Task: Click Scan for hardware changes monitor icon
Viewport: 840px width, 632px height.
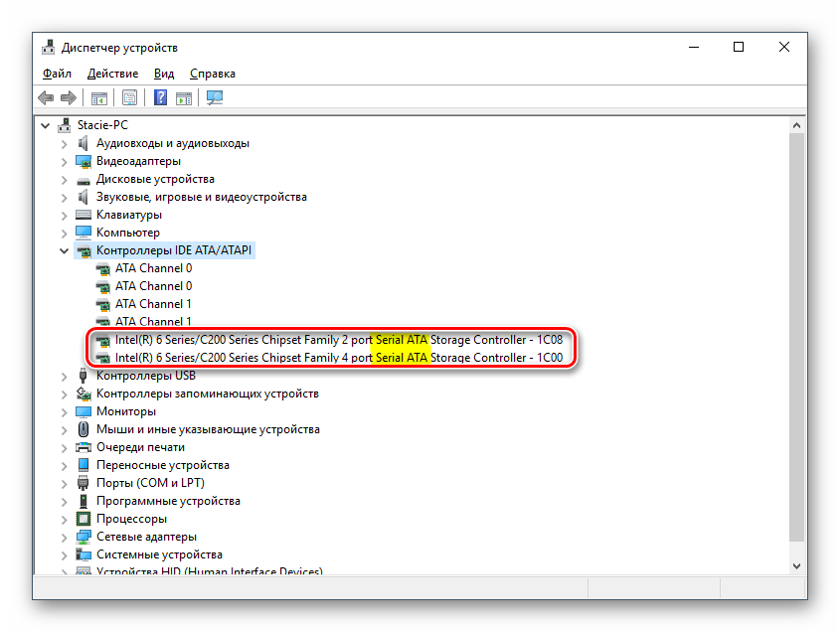Action: pos(215,98)
